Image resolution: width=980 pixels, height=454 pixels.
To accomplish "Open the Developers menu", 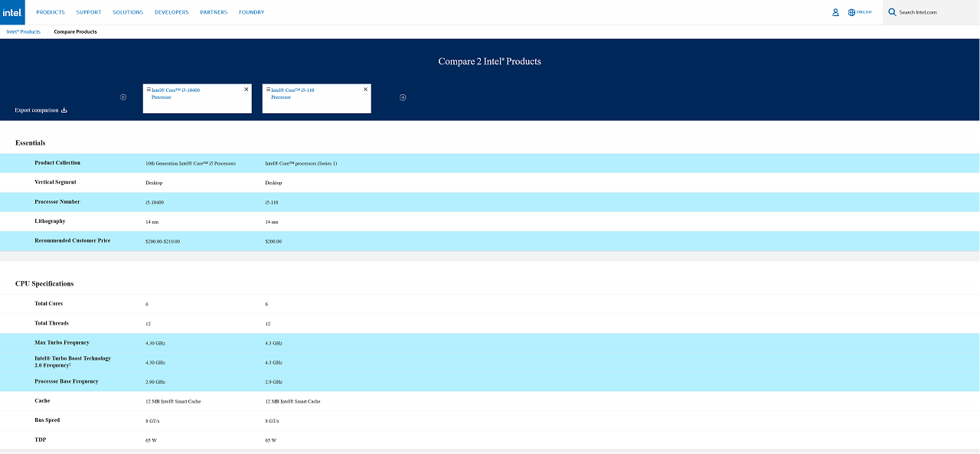I will (171, 12).
